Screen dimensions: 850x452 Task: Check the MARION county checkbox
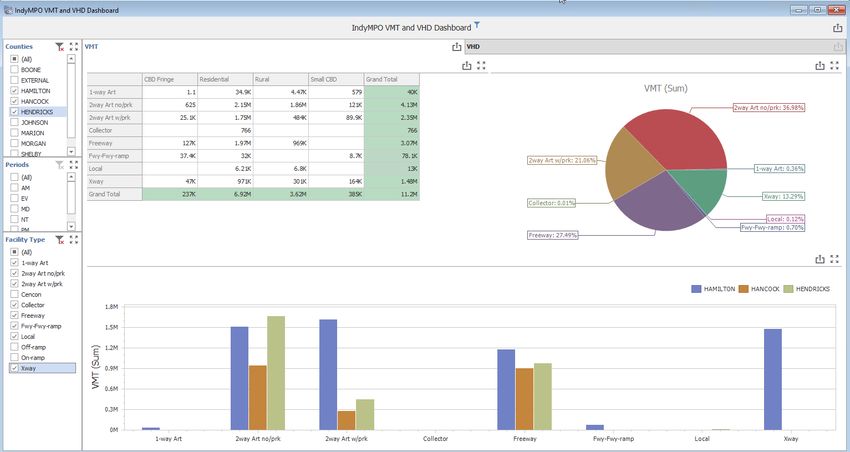(x=15, y=133)
